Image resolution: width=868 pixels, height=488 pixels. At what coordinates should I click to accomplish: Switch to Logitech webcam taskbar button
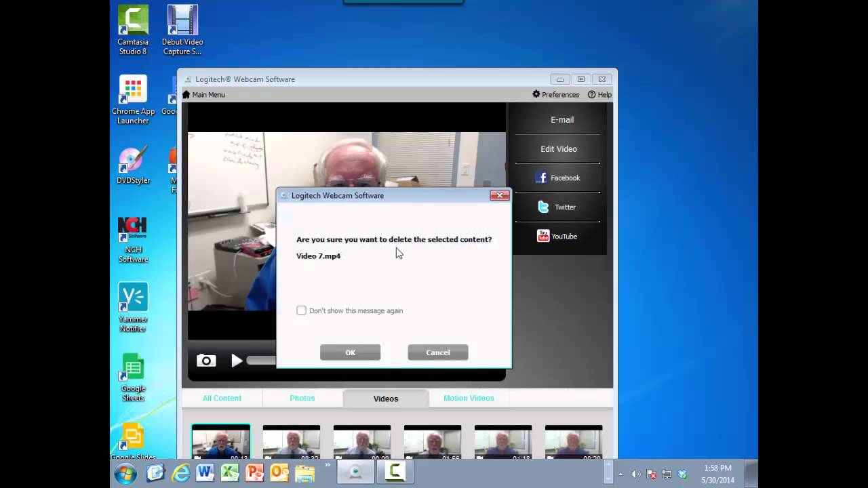[x=356, y=473]
